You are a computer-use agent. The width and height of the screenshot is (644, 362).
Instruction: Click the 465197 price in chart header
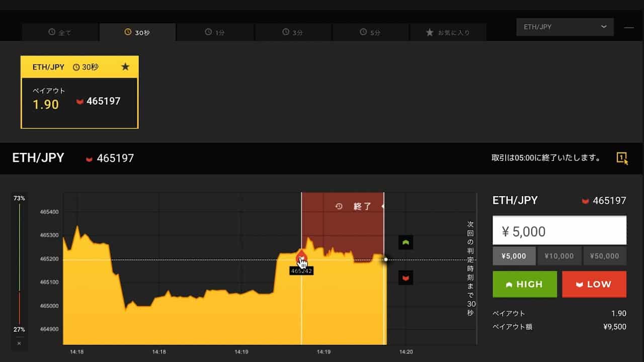pos(115,158)
